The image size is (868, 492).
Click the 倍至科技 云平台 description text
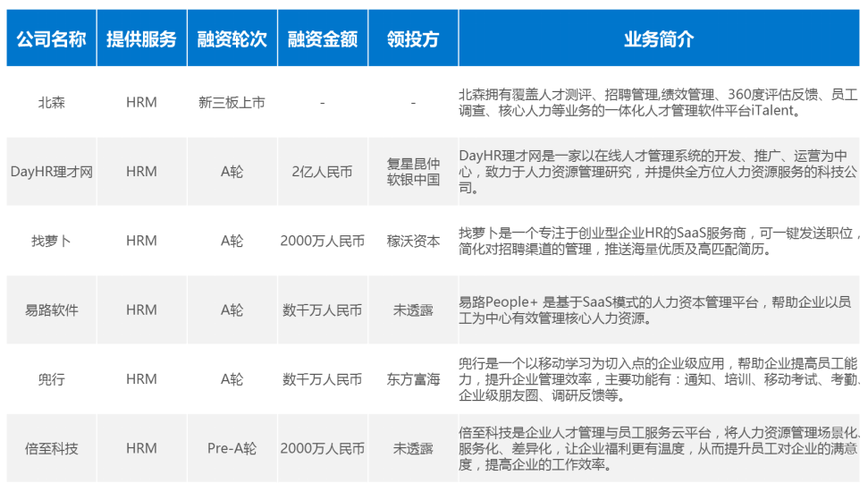point(659,449)
